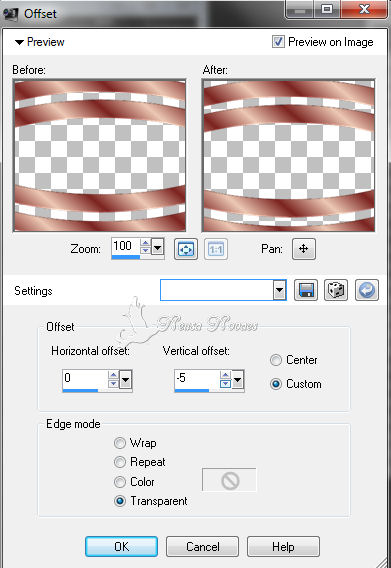391x568 pixels.
Task: Reset to default with blue arrow icon
Action: 367,290
